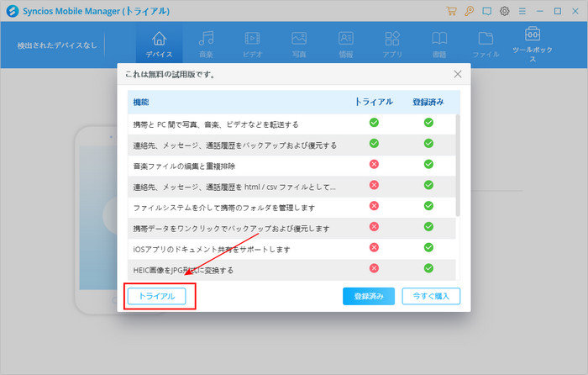Click the トライアル button
Viewport: 588px width, 375px height.
coord(157,296)
